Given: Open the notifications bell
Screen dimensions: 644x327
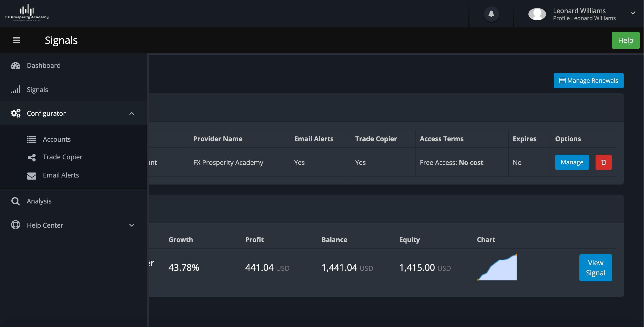Looking at the screenshot, I should 491,14.
